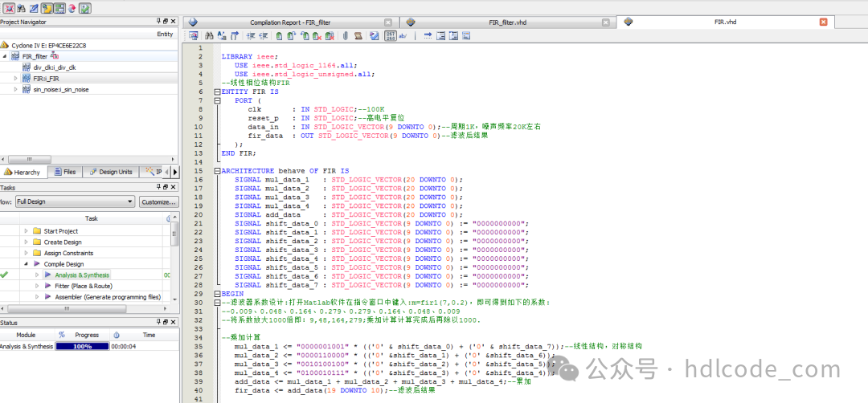Open the Design Units tab
The width and height of the screenshot is (868, 403).
[x=111, y=172]
